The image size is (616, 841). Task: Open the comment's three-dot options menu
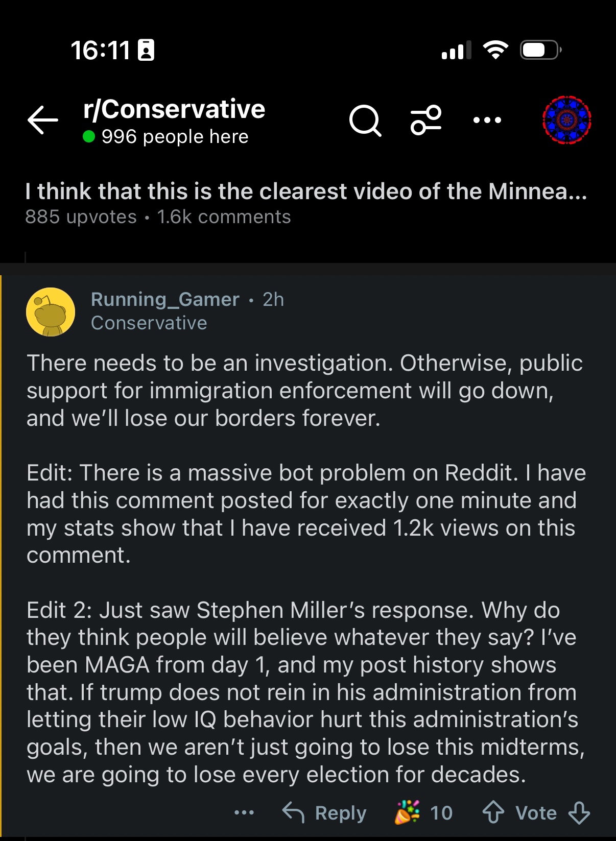pos(244,812)
